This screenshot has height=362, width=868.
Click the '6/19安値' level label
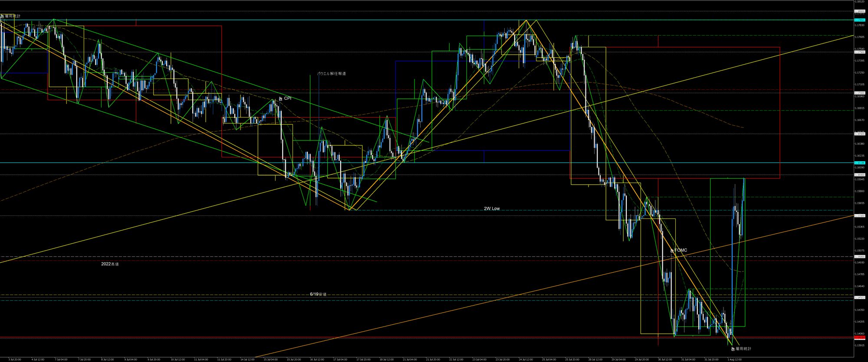318,294
